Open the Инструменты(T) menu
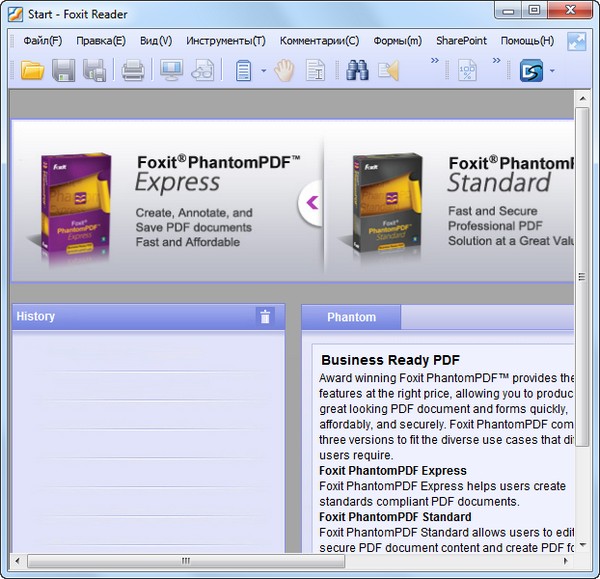Viewport: 600px width, 579px height. point(225,41)
